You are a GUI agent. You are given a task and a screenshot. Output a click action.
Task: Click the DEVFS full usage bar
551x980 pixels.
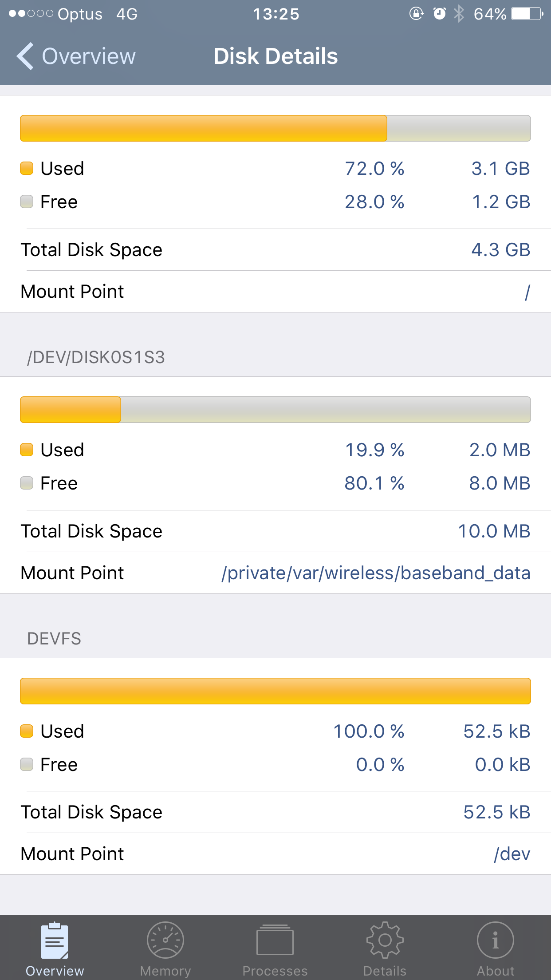coord(275,691)
